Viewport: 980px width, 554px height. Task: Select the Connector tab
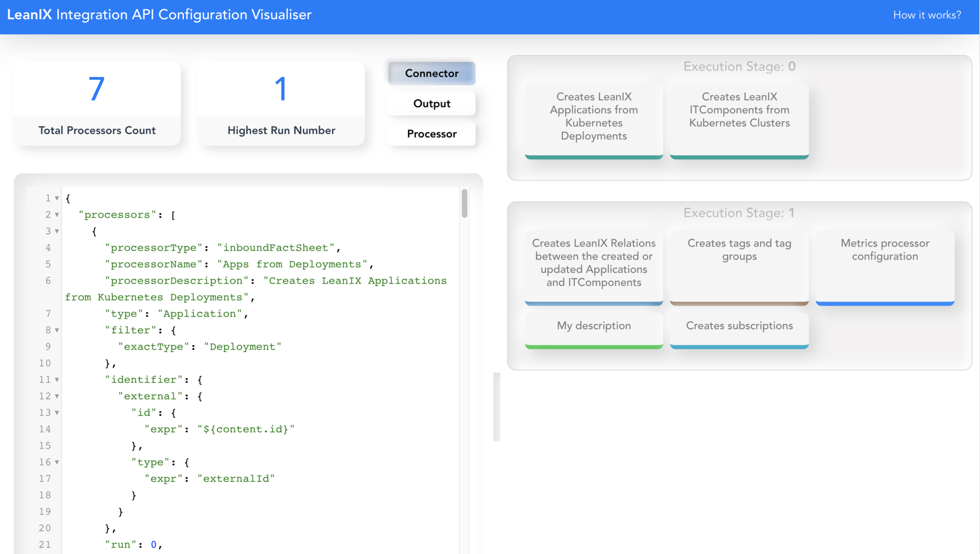(x=432, y=73)
